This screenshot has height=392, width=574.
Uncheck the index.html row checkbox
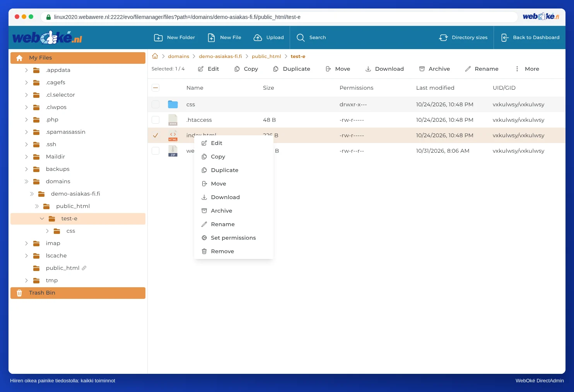[x=155, y=135]
